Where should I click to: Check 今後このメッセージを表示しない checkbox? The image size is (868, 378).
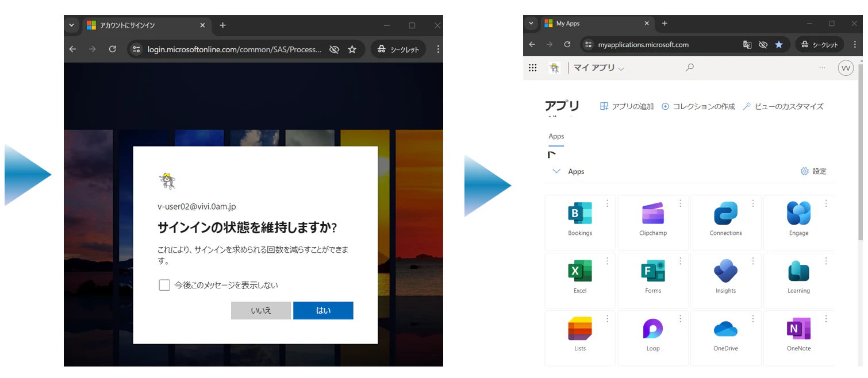click(164, 285)
